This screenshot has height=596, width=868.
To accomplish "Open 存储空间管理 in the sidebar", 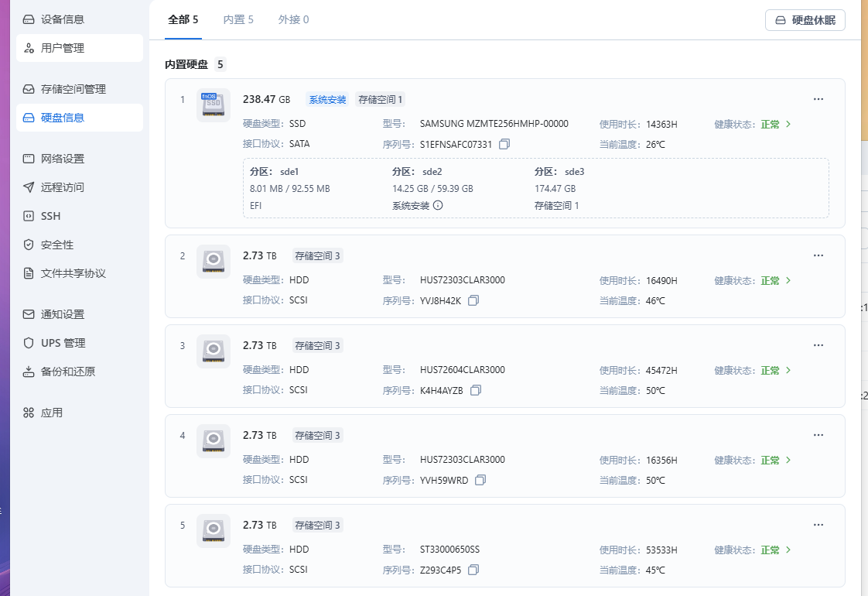I will (73, 89).
